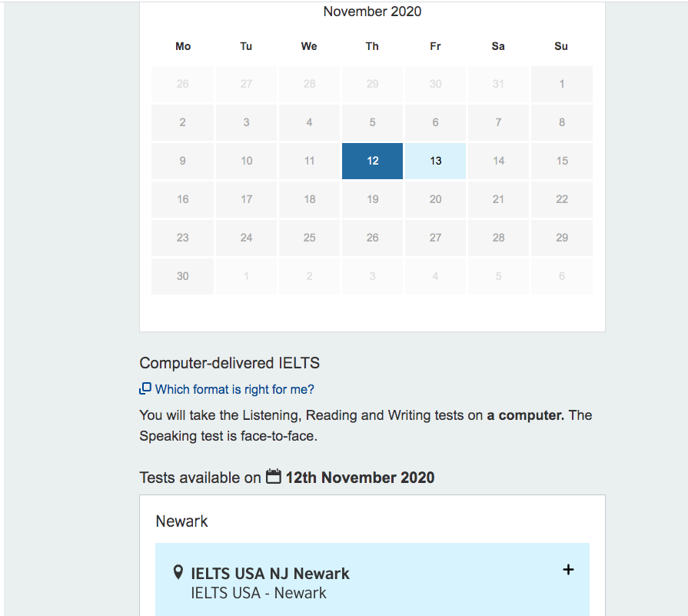Expand the IELTS USA NJ Newark entry using the plus
The image size is (688, 616).
(568, 570)
